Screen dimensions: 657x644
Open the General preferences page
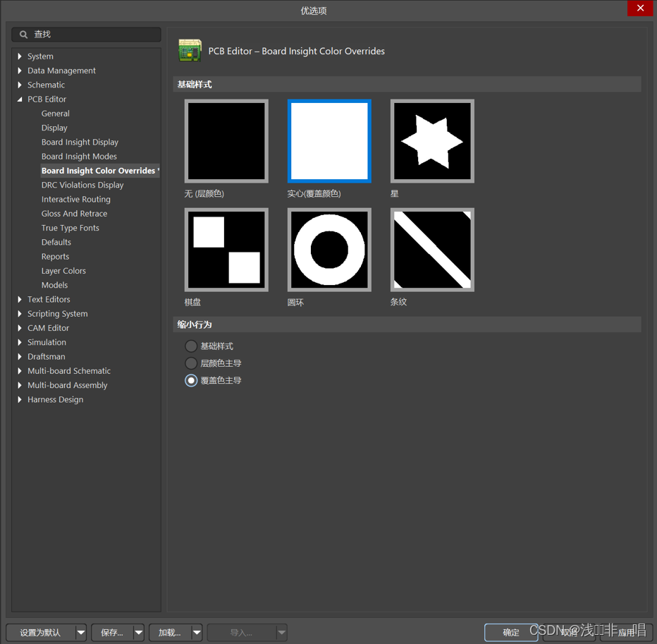pos(55,114)
